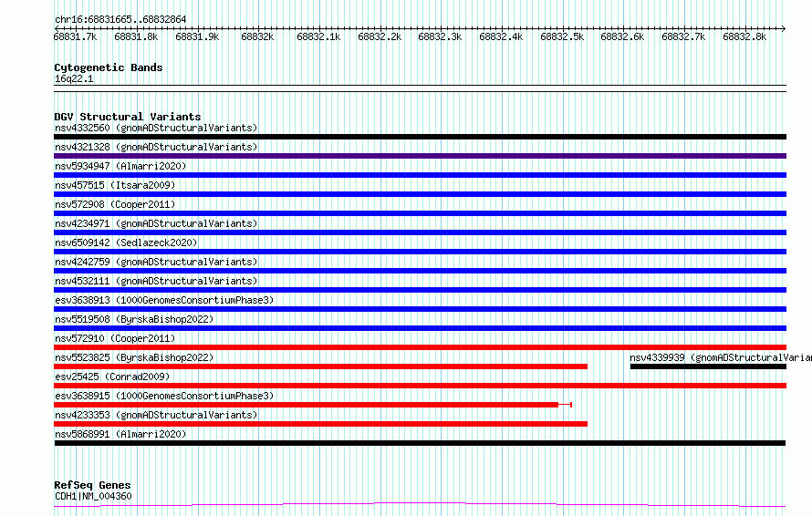The width and height of the screenshot is (812, 516).
Task: Click the nsv4242759 variant label
Action: pos(156,262)
